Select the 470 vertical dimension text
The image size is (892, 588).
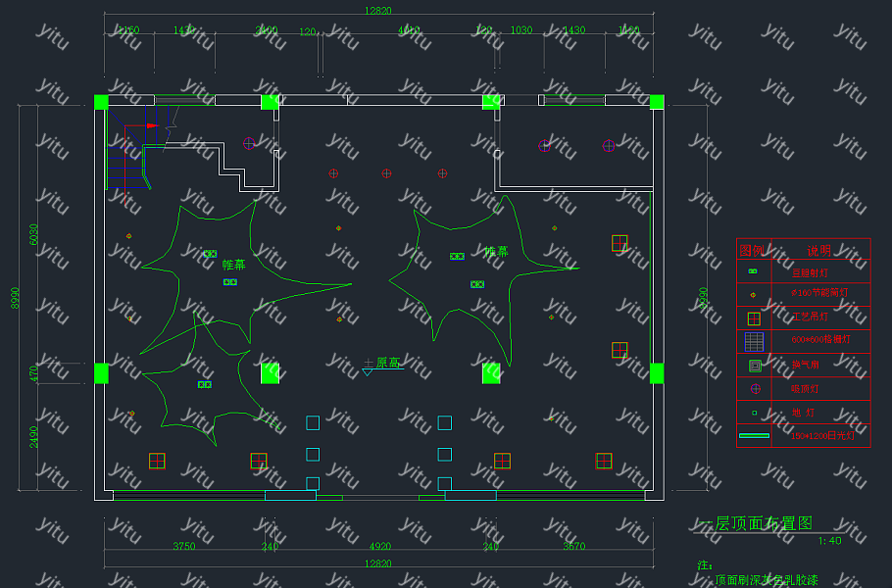[33, 373]
